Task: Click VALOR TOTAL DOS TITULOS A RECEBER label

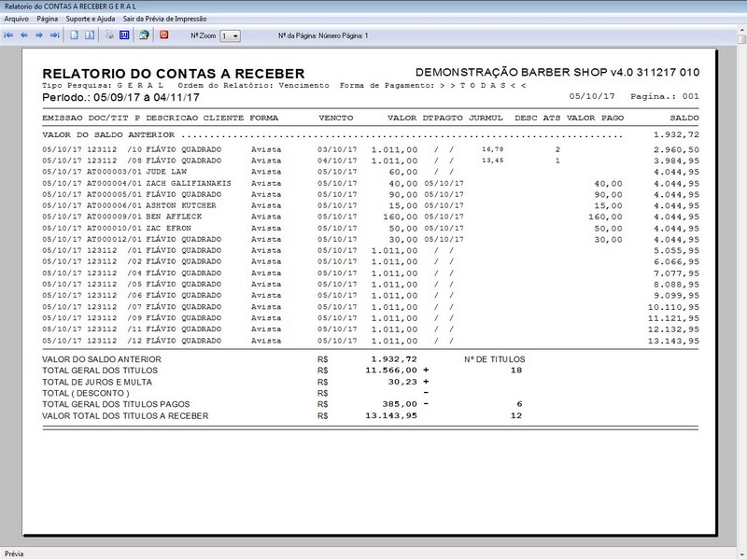Action: coord(125,415)
